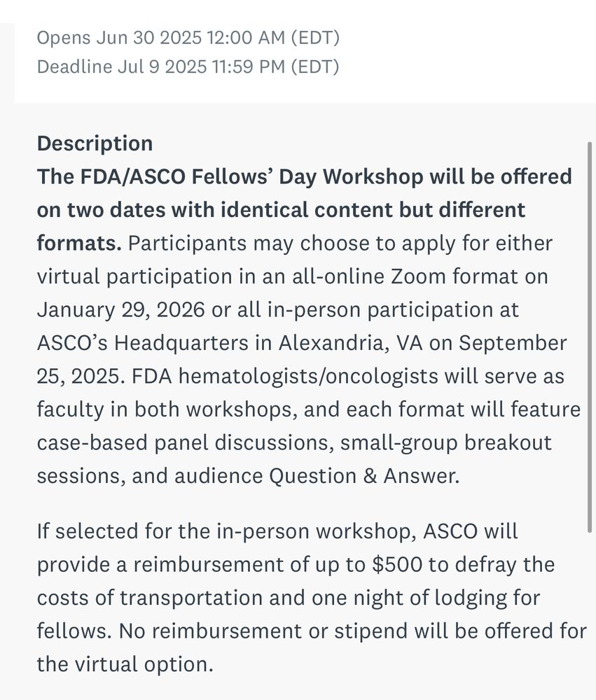Click the "$500" reimbursement amount

396,564
